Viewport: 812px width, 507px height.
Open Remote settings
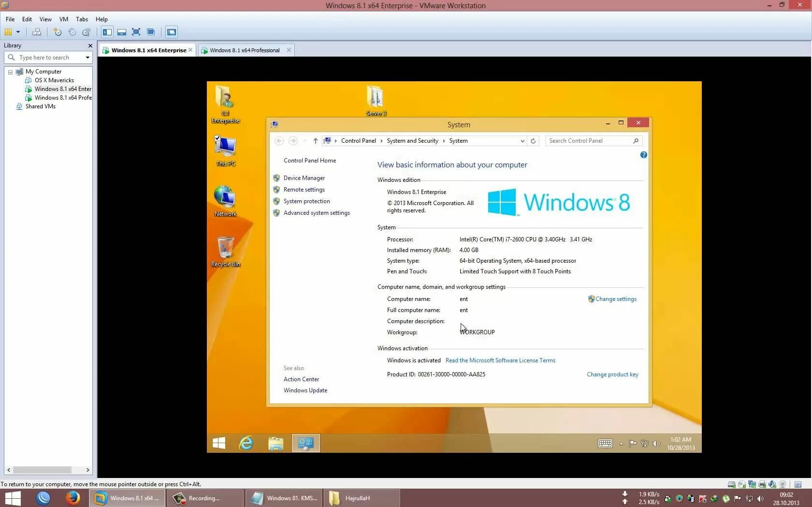coord(304,190)
